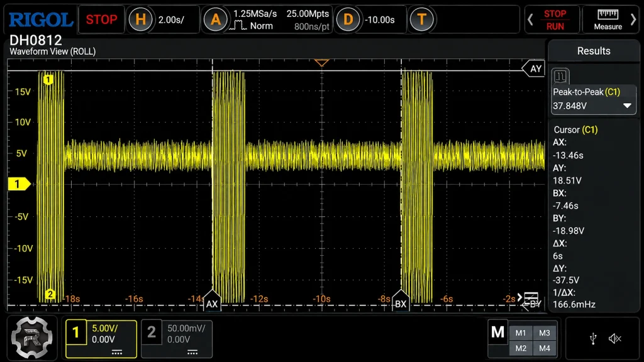The height and width of the screenshot is (362, 644).
Task: Open the Math M button
Action: pos(497,332)
